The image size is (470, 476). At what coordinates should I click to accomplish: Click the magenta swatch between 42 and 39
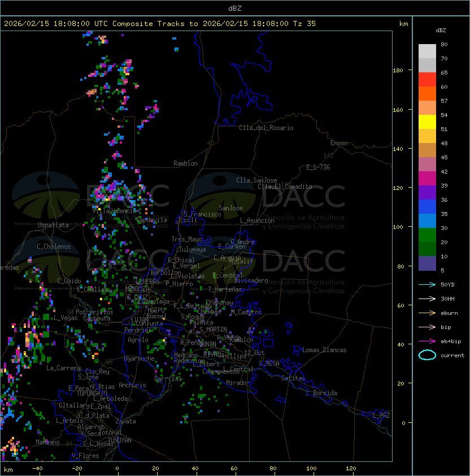click(427, 178)
